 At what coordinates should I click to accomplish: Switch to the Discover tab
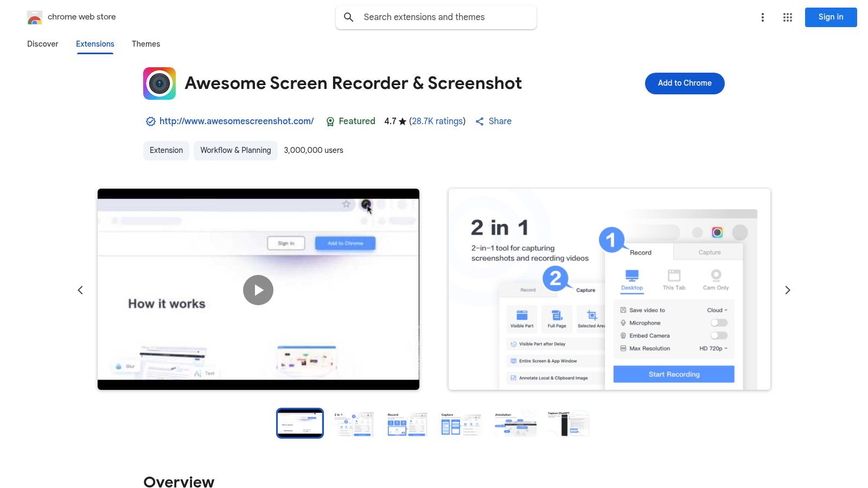(x=42, y=44)
